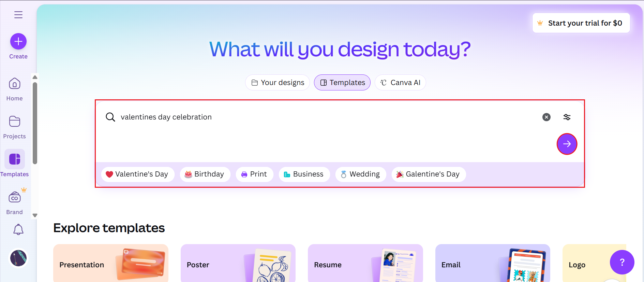Switch to the Your designs tab
The height and width of the screenshot is (282, 644).
(277, 82)
